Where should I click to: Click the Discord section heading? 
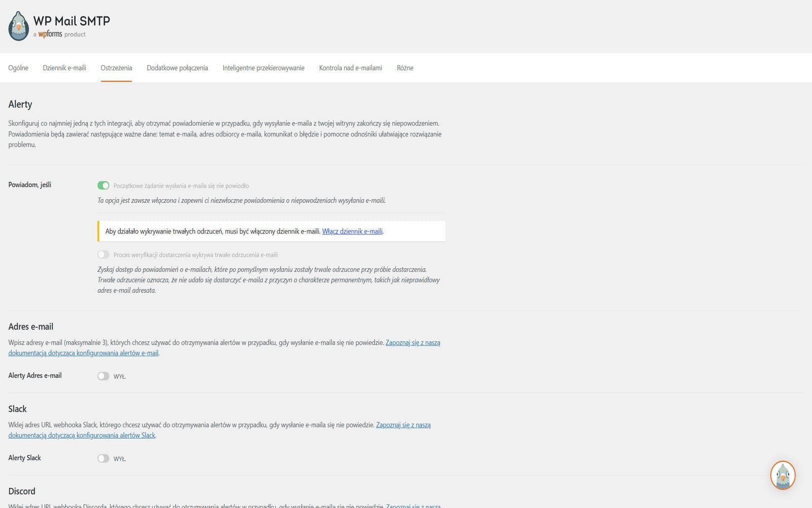pyautogui.click(x=22, y=491)
